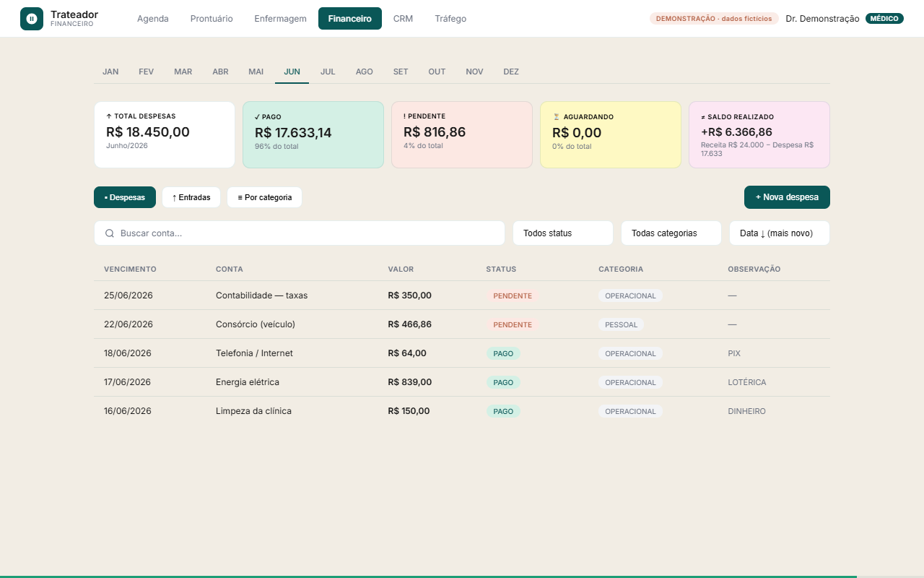This screenshot has width=924, height=578.
Task: Click the Pendente summary card
Action: 462,134
